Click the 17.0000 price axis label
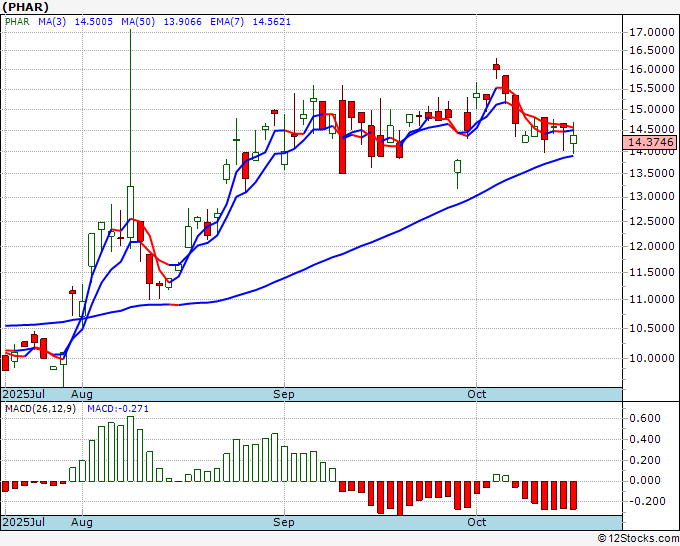680x546 pixels. [x=651, y=32]
